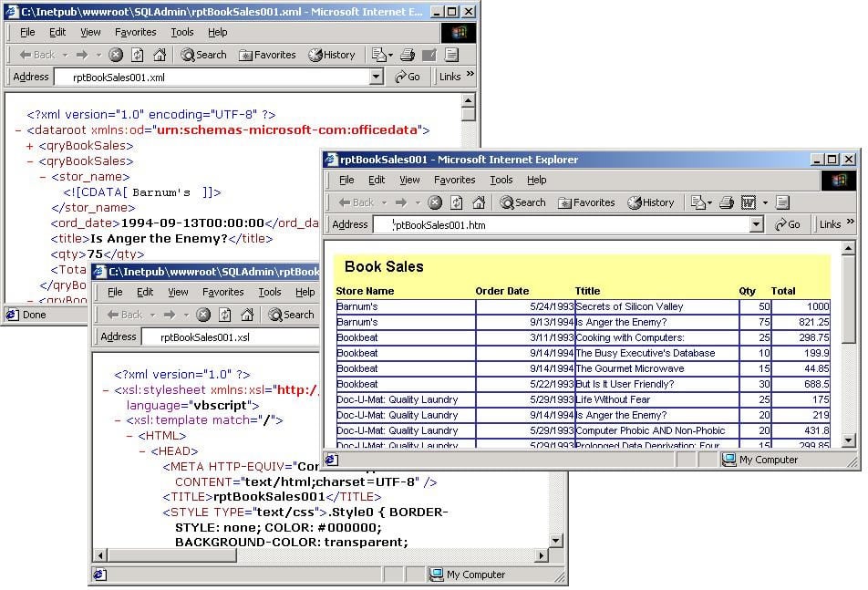Screen dimensions: 868x590
Task: Click Home icon in XML window toolbar
Action: coord(160,54)
